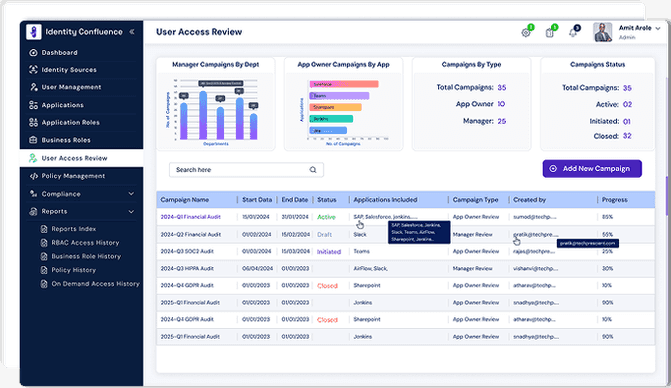
Task: Click the Salesforce bar in App Owner chart
Action: point(344,84)
